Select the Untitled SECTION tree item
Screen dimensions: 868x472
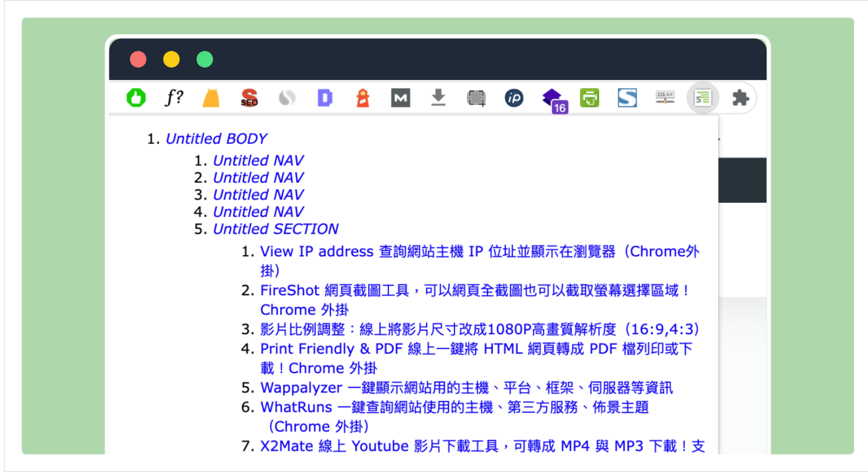275,229
